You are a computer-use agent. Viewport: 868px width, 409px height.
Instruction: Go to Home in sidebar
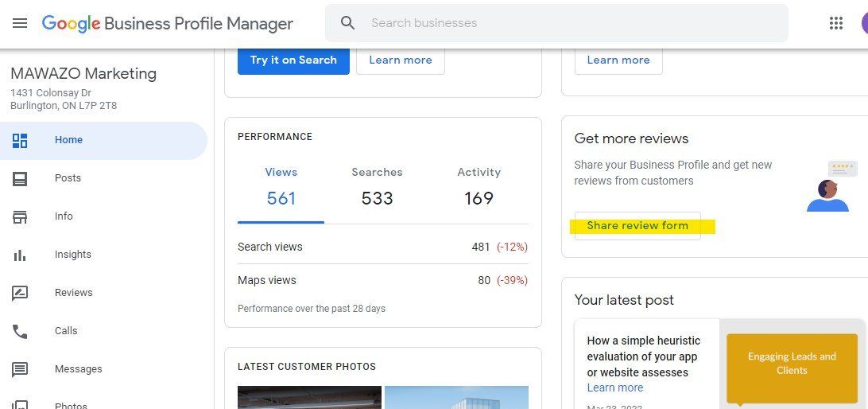(103, 140)
